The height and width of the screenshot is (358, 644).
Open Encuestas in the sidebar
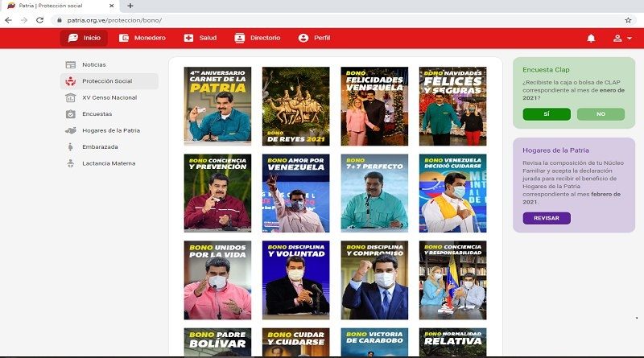pyautogui.click(x=109, y=114)
